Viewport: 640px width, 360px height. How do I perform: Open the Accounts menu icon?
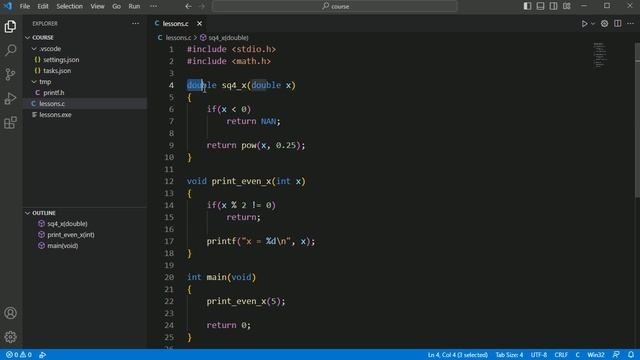tap(10, 313)
